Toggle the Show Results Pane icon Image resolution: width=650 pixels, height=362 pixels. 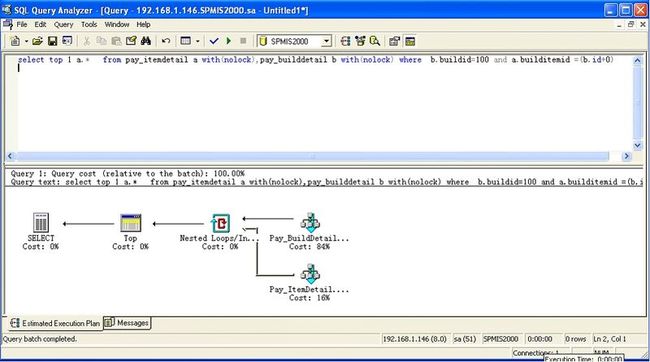click(x=410, y=41)
